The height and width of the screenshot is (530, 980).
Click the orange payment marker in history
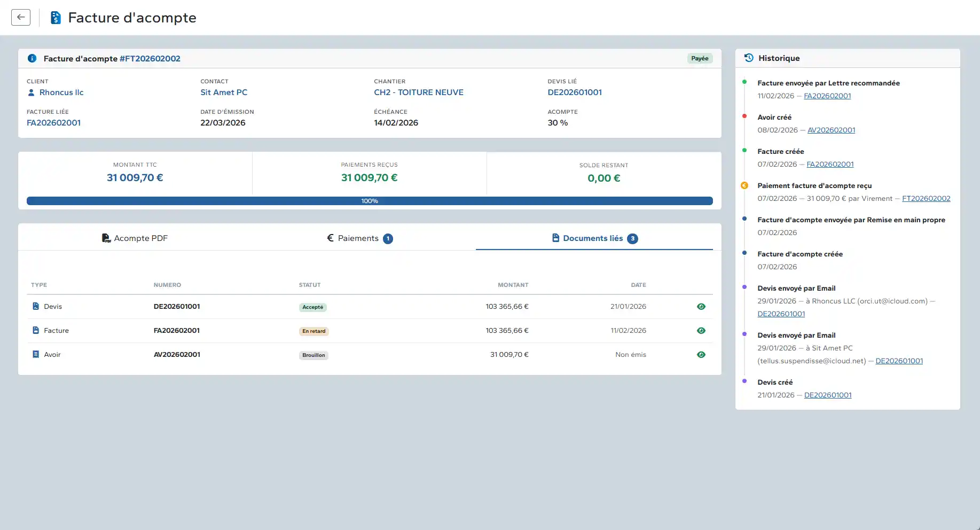744,185
